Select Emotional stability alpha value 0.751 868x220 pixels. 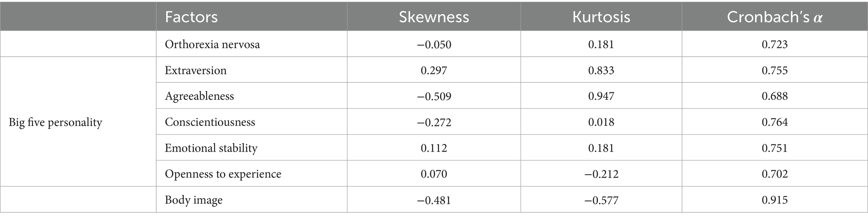coord(774,148)
